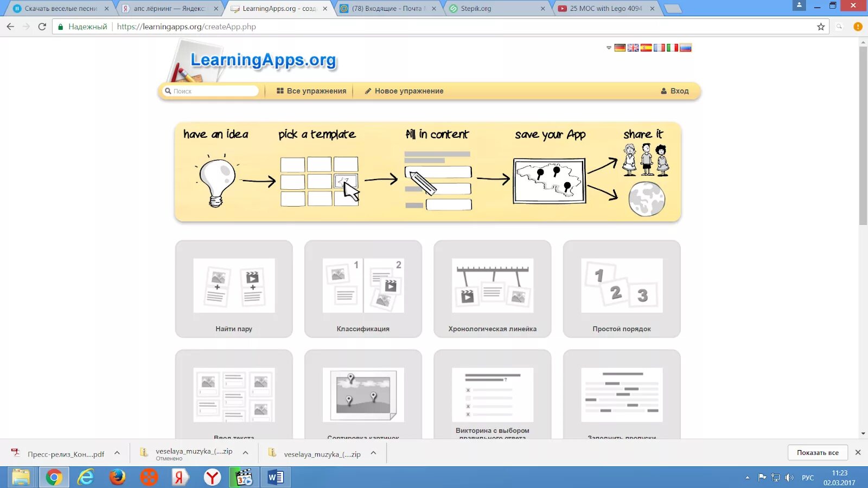The image size is (868, 488).
Task: Click the page vertical scrollbar
Action: (863, 136)
